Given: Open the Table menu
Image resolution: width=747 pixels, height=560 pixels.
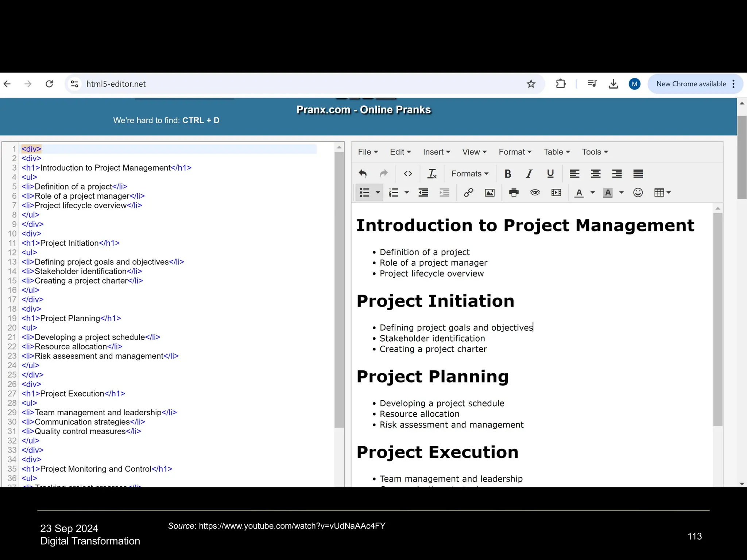Looking at the screenshot, I should pyautogui.click(x=557, y=152).
